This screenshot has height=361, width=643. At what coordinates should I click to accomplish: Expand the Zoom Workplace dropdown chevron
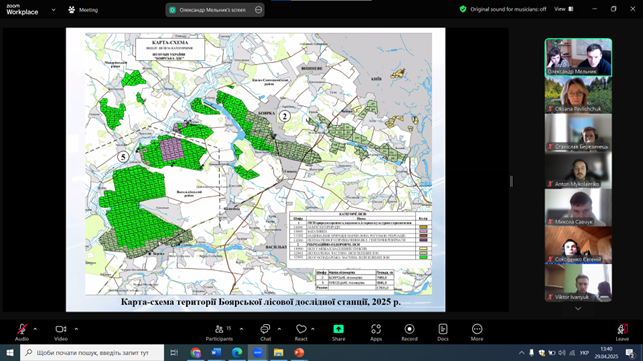(53, 10)
